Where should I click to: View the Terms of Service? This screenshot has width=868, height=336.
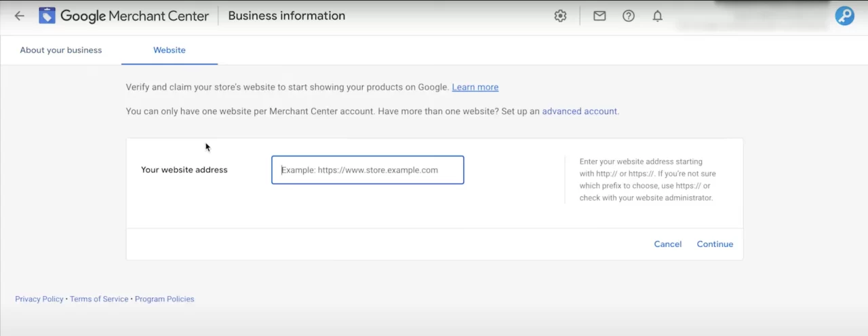tap(99, 299)
